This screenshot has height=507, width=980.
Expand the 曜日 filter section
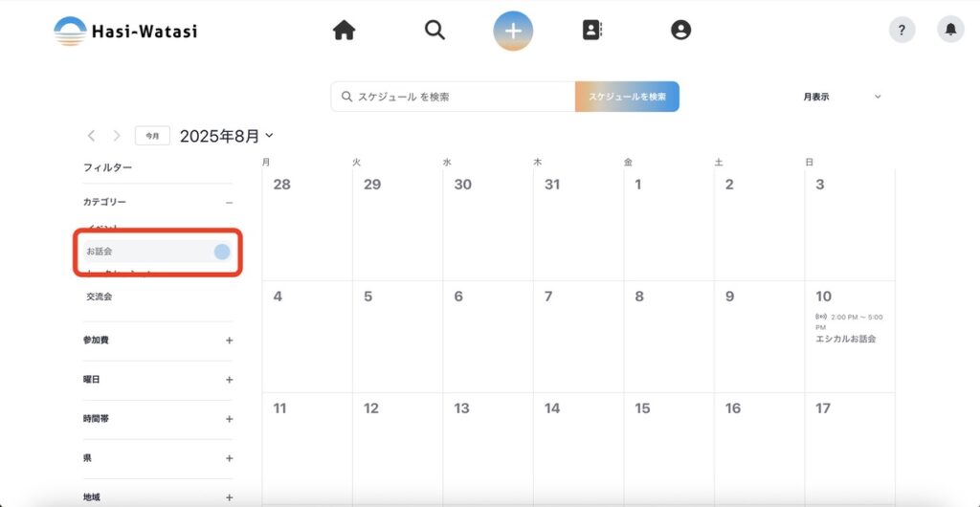coord(229,380)
